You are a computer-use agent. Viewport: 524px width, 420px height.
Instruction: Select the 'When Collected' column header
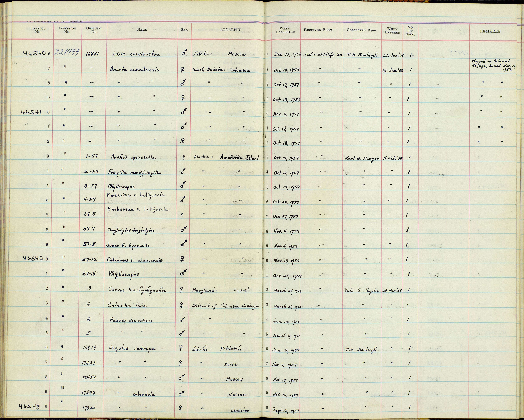click(285, 30)
